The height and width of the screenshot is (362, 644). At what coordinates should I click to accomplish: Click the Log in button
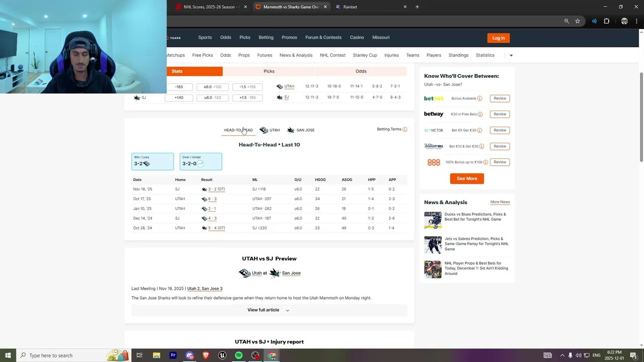pos(499,38)
